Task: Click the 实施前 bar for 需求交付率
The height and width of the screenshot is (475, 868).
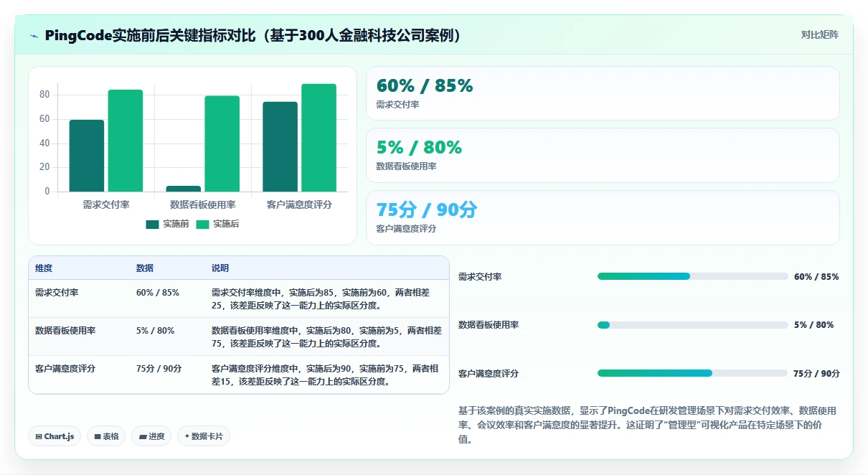Action: (x=87, y=156)
